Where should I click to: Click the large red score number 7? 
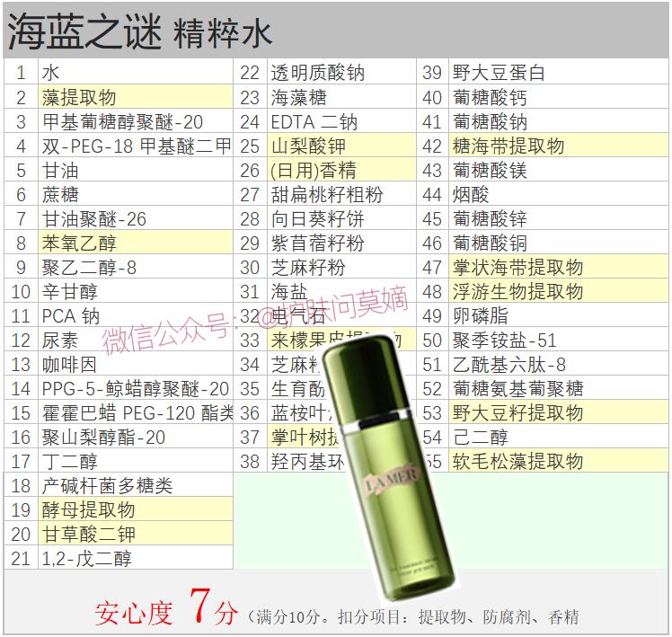200,606
